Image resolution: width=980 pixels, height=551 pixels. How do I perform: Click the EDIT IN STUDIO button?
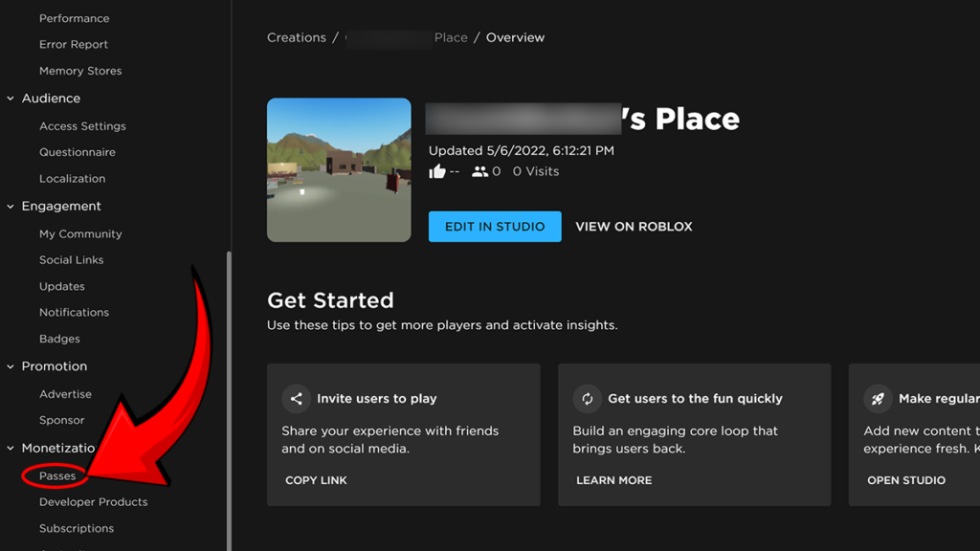(495, 226)
